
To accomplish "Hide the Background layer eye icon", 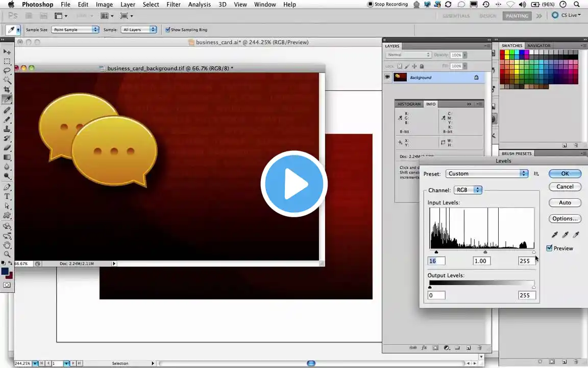I will (x=387, y=77).
